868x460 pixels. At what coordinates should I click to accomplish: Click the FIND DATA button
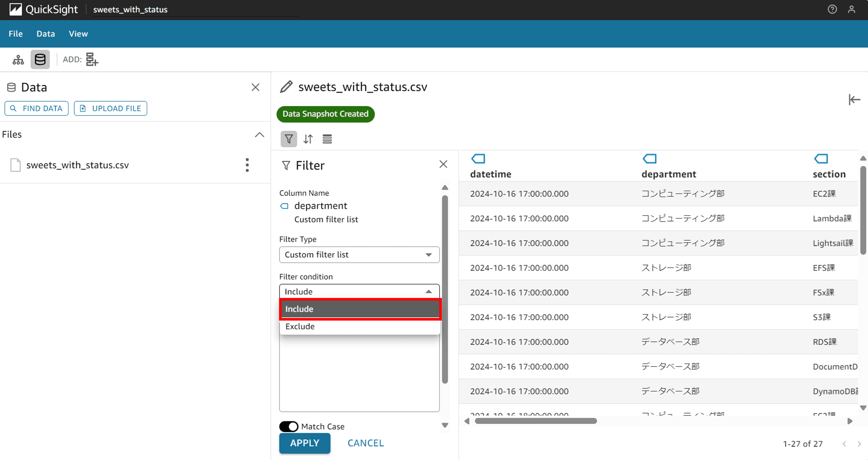point(36,108)
